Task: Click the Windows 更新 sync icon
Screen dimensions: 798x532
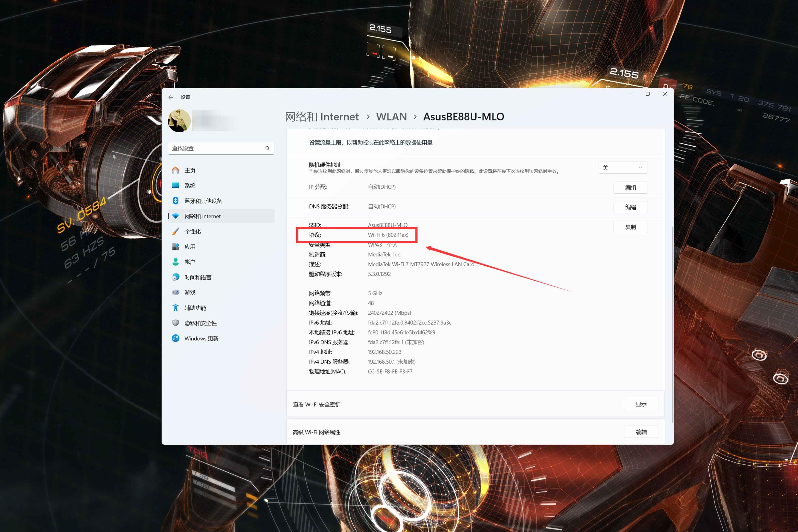Action: click(175, 338)
